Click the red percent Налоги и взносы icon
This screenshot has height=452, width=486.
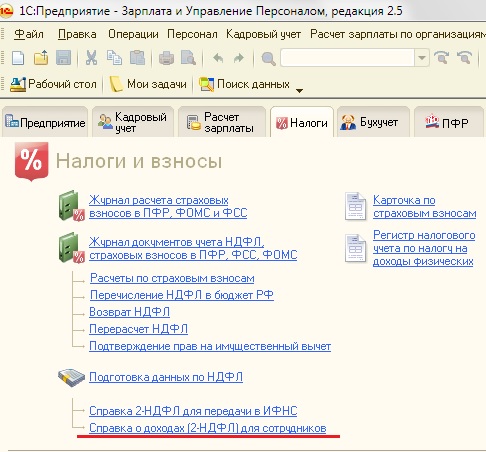[x=32, y=161]
